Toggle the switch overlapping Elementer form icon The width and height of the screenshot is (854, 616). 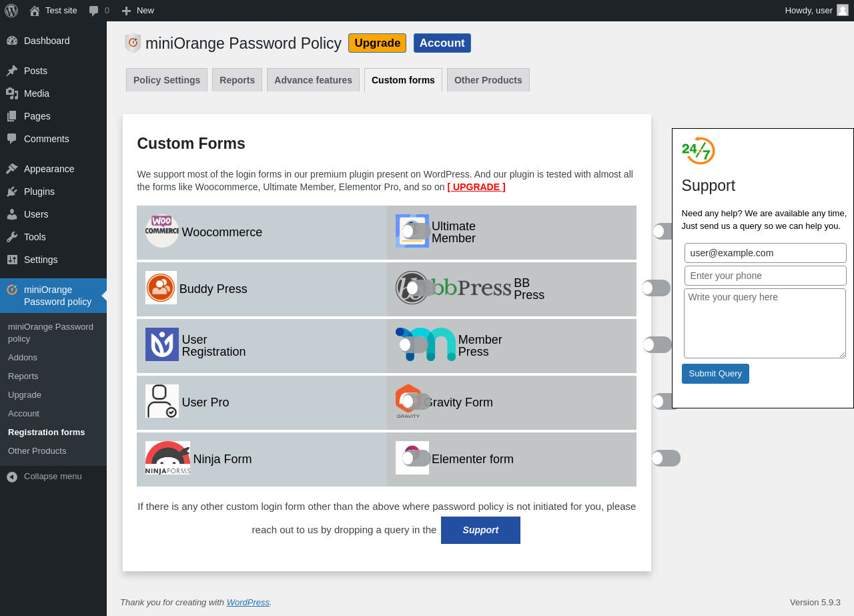pyautogui.click(x=416, y=458)
